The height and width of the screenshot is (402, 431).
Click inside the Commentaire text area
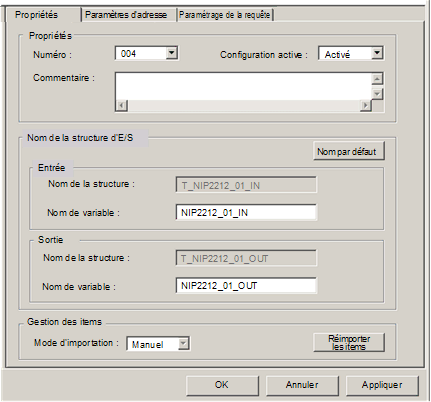pyautogui.click(x=243, y=86)
